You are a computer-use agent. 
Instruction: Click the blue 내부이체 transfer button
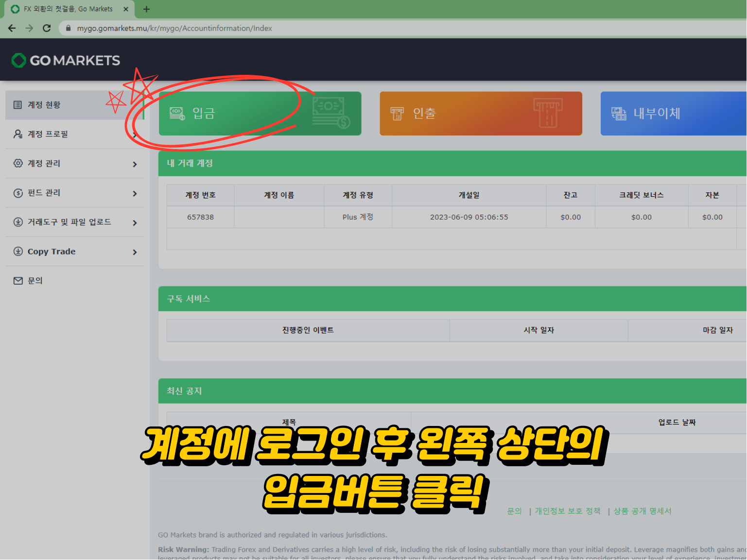pos(674,114)
